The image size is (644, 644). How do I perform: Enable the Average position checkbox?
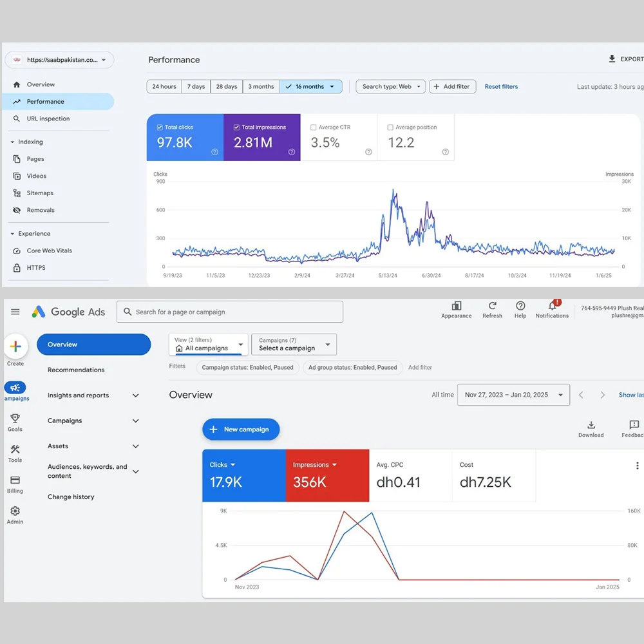point(390,128)
